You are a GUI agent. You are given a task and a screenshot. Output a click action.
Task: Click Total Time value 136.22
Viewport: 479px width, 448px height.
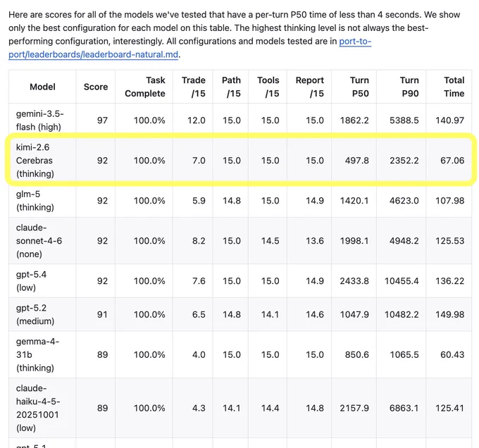[449, 281]
